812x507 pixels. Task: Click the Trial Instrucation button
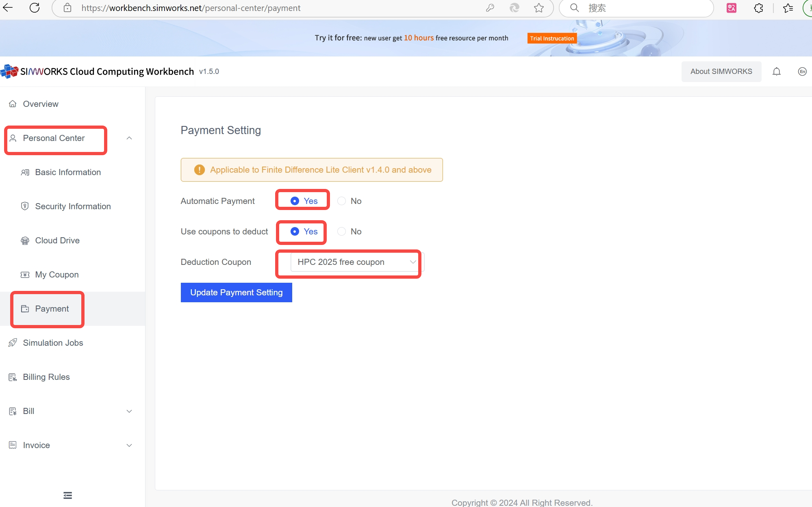click(x=552, y=38)
